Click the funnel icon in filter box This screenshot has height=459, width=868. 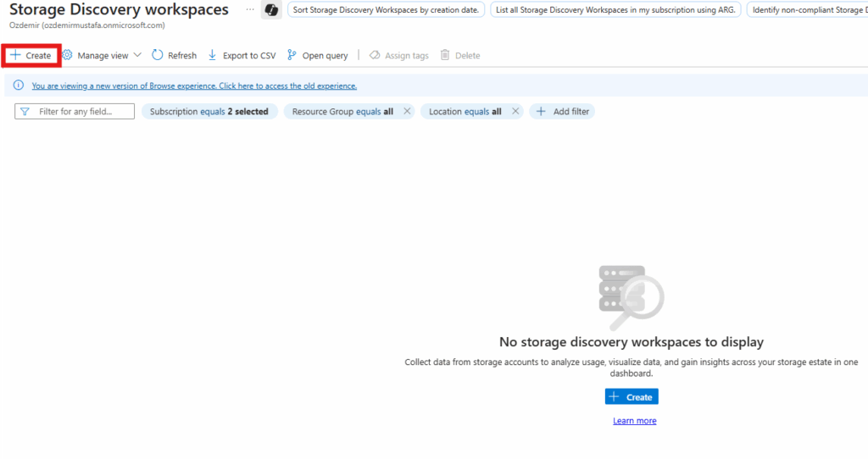pyautogui.click(x=25, y=112)
